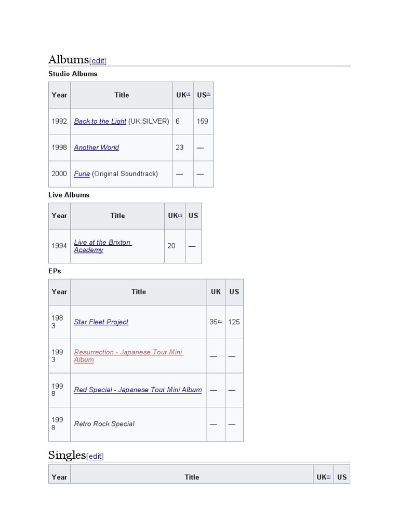Click the red Resurrection Japanese Tour Mini Album link
The height and width of the screenshot is (532, 399).
tap(128, 356)
